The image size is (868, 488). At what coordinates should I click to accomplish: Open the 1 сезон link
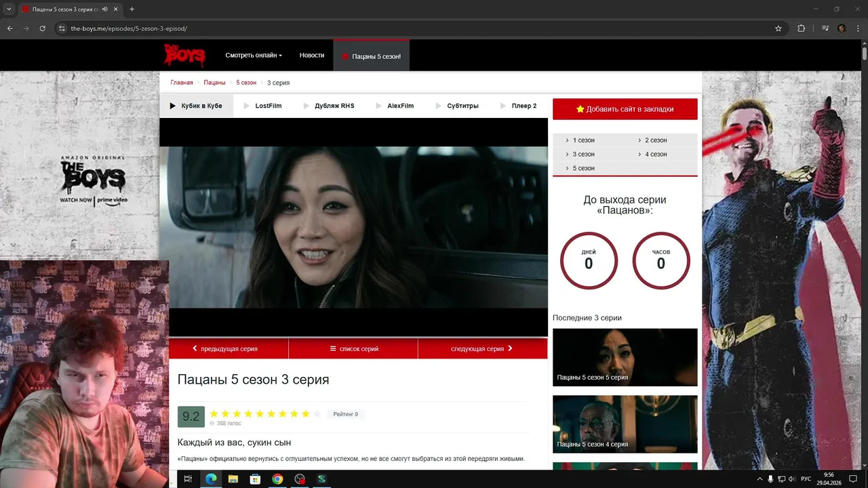coord(583,140)
